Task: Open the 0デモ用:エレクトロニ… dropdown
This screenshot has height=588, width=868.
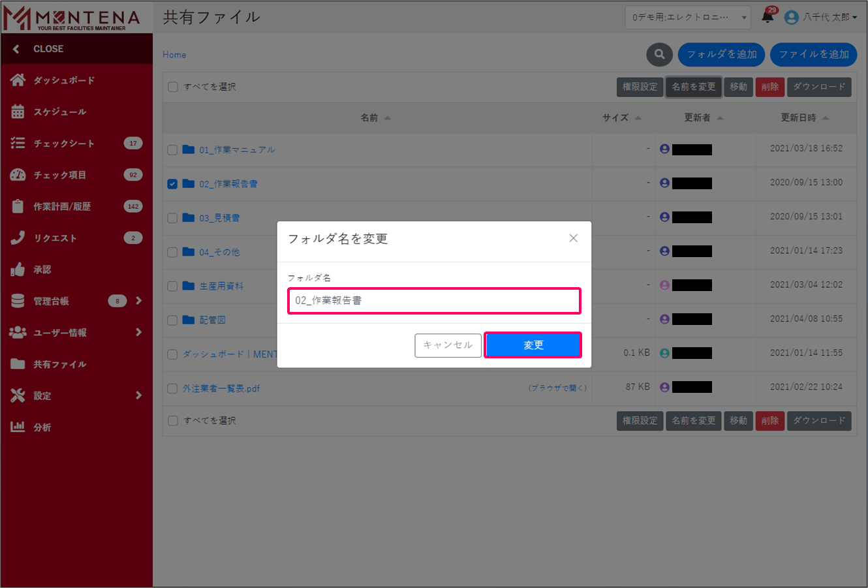Action: tap(687, 18)
